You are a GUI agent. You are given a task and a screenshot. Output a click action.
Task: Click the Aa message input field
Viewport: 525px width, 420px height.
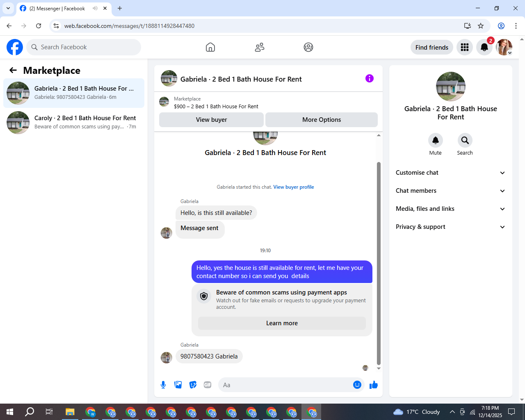click(x=285, y=385)
